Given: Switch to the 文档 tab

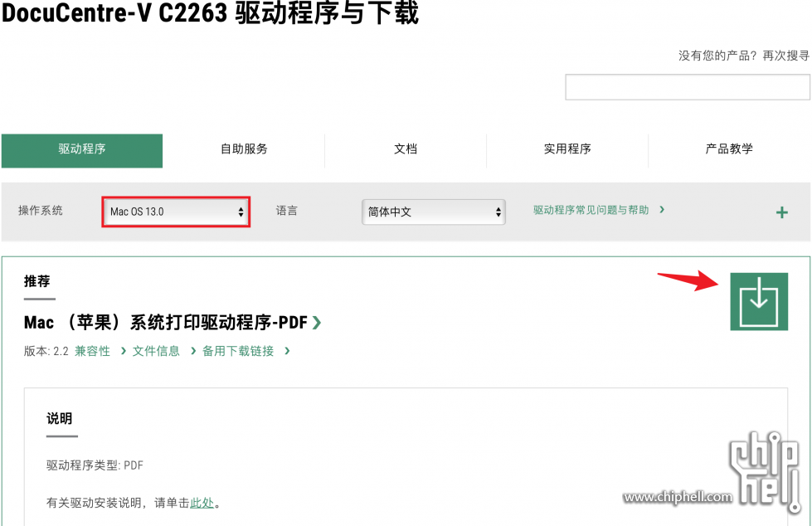Looking at the screenshot, I should [406, 151].
